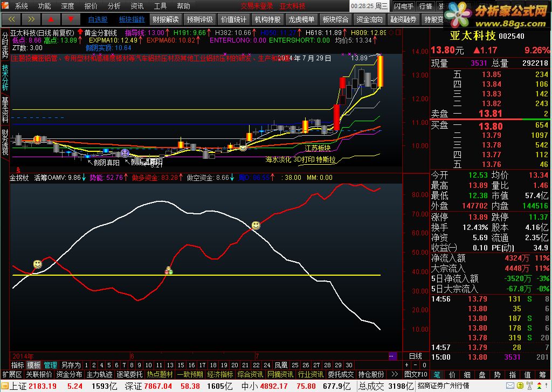Open the 报价 menu

point(91,6)
